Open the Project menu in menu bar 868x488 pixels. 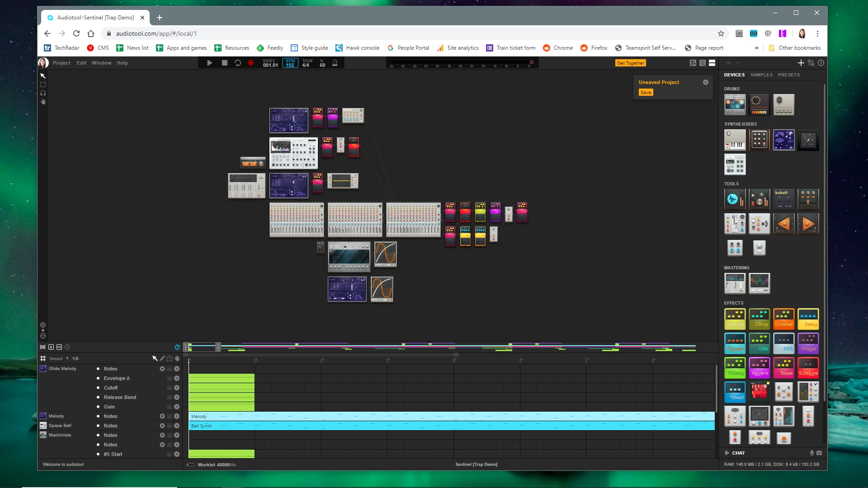pos(61,62)
